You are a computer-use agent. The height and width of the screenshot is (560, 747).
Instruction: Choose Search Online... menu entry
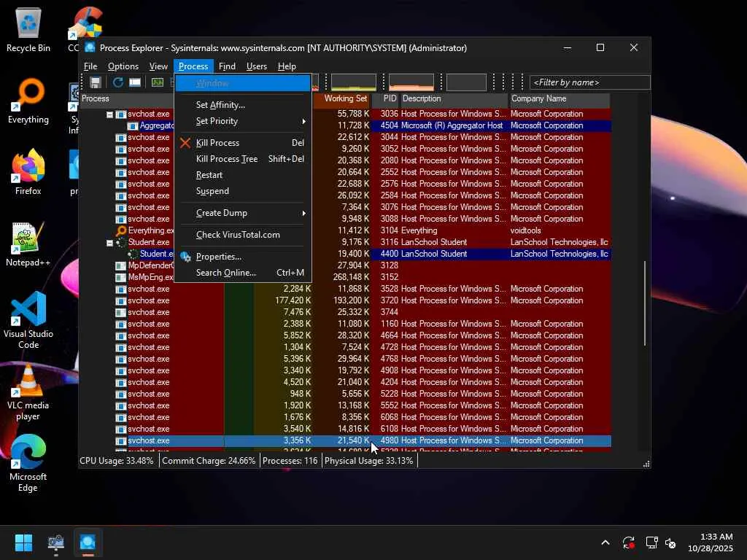click(x=243, y=273)
